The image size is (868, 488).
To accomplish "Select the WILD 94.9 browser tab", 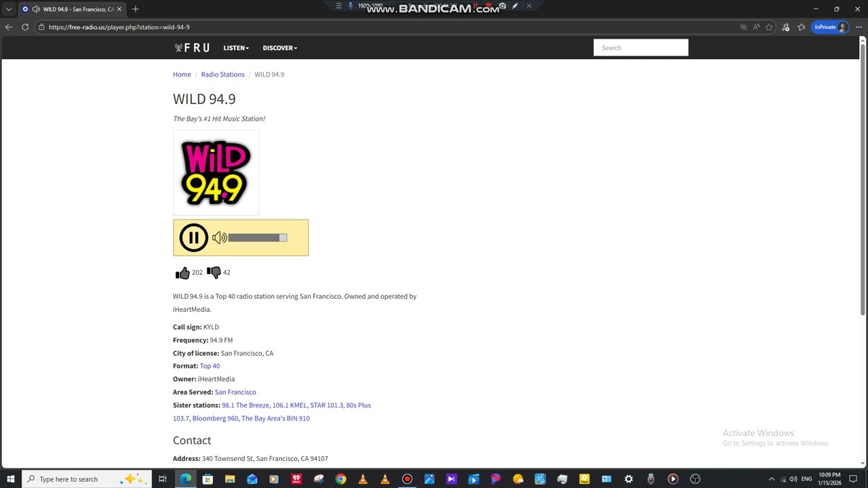I will pos(72,9).
